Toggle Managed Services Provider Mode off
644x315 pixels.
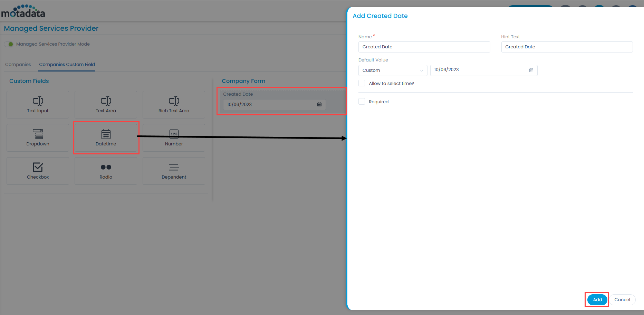(x=8, y=44)
